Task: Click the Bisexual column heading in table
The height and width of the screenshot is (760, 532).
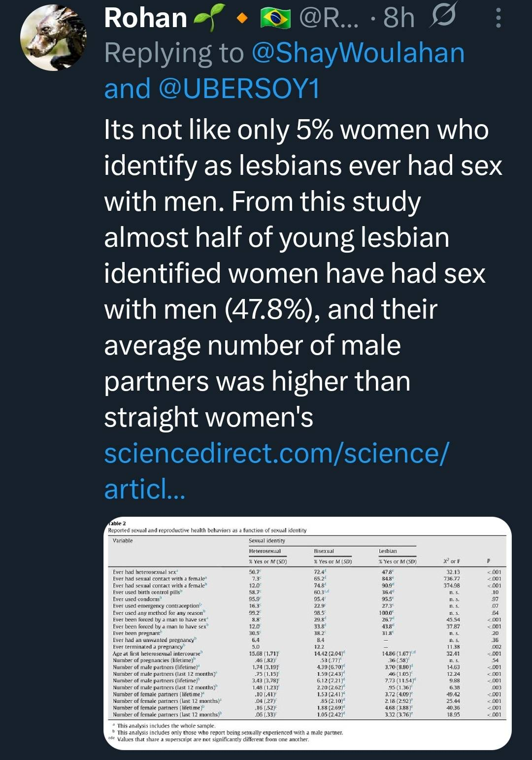Action: (x=324, y=551)
